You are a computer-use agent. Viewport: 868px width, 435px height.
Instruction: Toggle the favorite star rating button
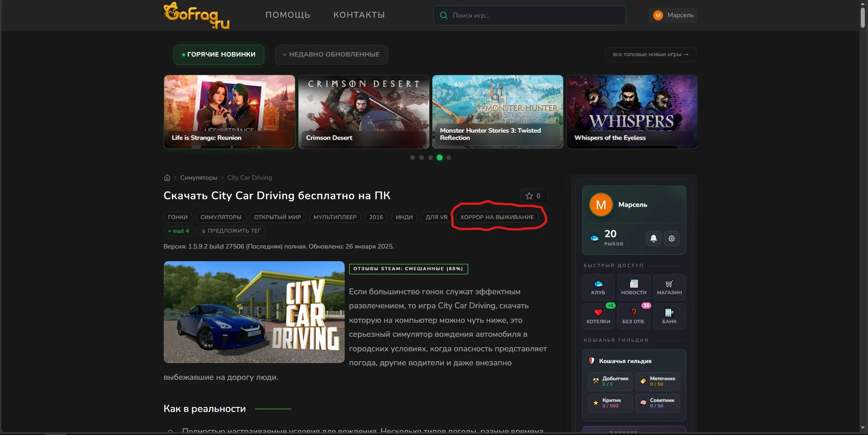click(x=534, y=196)
